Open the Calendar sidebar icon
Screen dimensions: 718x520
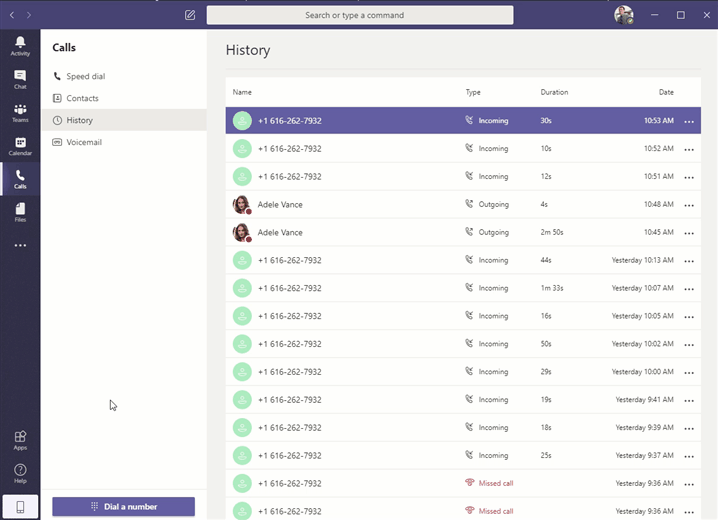pyautogui.click(x=20, y=146)
